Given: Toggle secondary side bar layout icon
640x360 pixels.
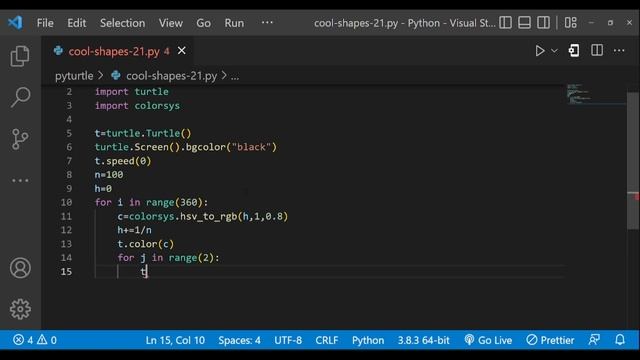Looking at the screenshot, I should click(x=543, y=22).
